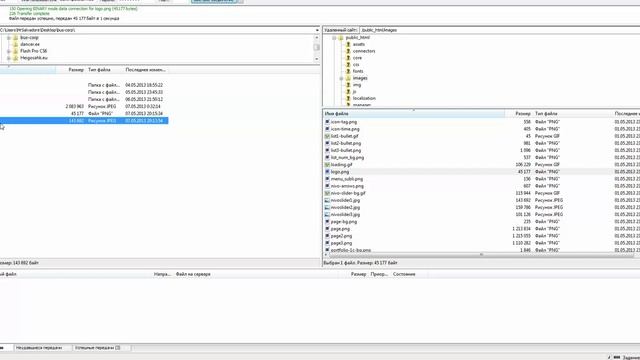Select the js folder icon in remote tree
The height and width of the screenshot is (360, 640).
pyautogui.click(x=348, y=92)
